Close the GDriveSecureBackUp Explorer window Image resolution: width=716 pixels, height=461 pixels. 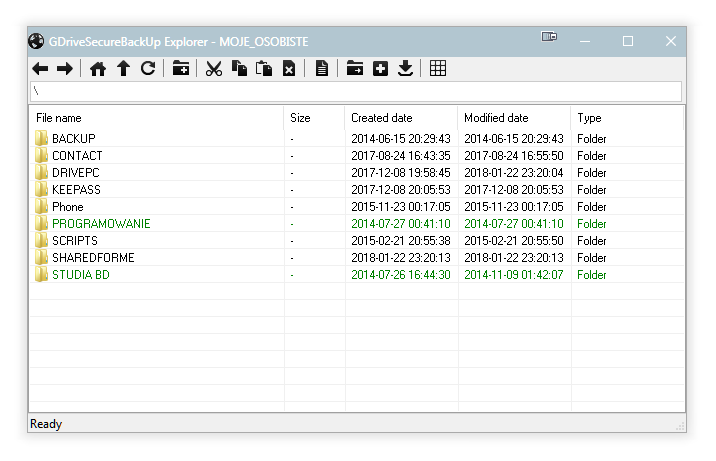tap(670, 41)
